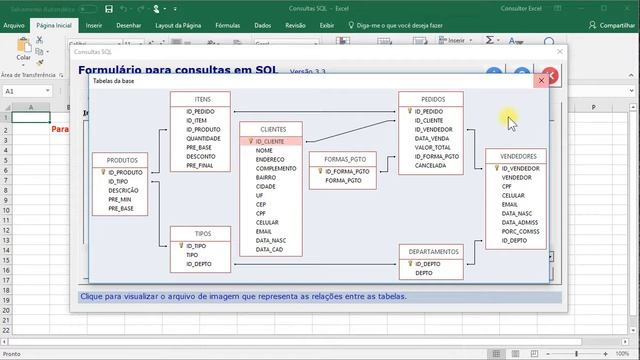This screenshot has height=360, width=640.
Task: Click the Select All corner of the worksheet
Action: [x=7, y=107]
